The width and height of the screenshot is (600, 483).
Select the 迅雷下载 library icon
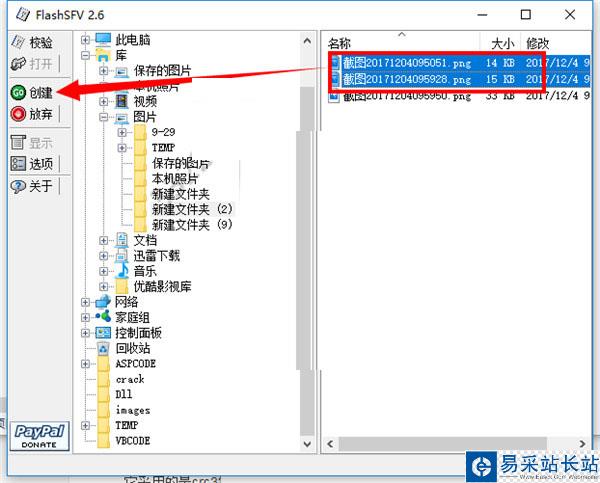[x=122, y=256]
